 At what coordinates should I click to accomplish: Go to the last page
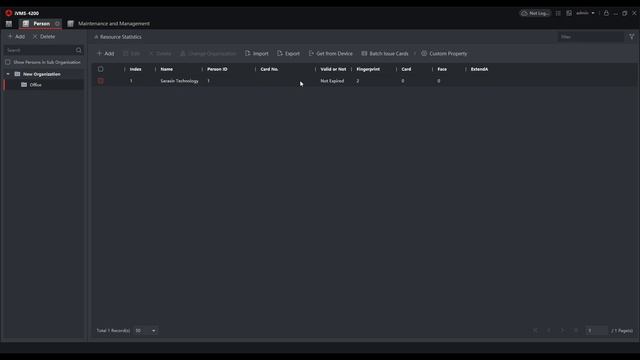point(576,331)
